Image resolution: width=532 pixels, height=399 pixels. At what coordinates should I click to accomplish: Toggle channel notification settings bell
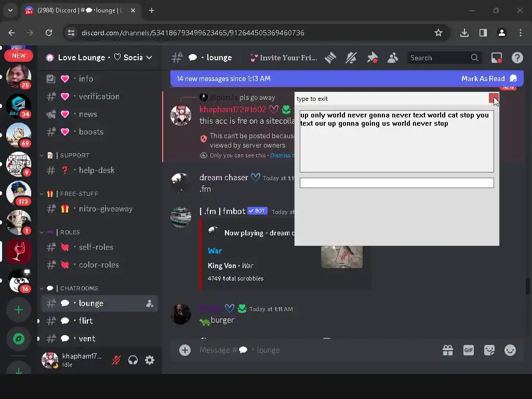click(x=351, y=58)
